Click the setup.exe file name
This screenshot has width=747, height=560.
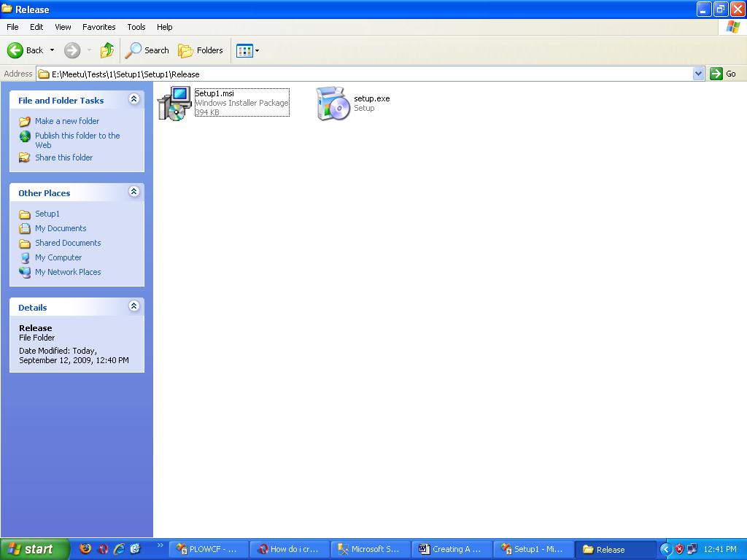pyautogui.click(x=371, y=98)
